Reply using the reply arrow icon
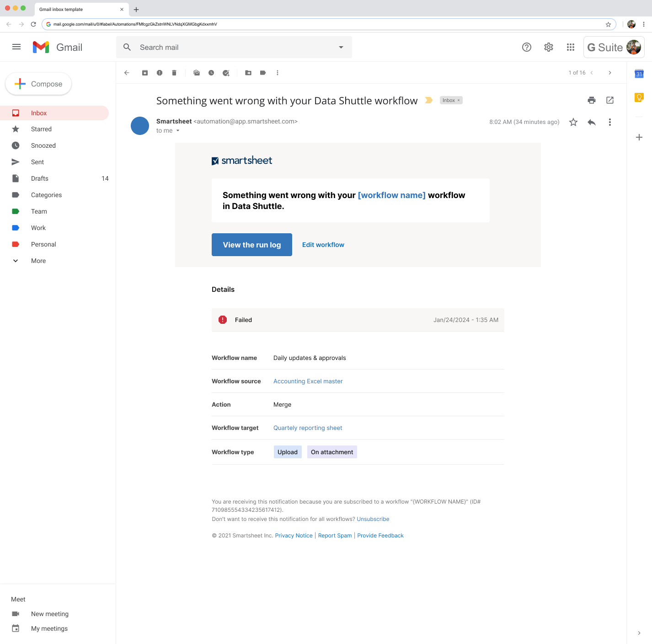652x644 pixels. pos(592,122)
